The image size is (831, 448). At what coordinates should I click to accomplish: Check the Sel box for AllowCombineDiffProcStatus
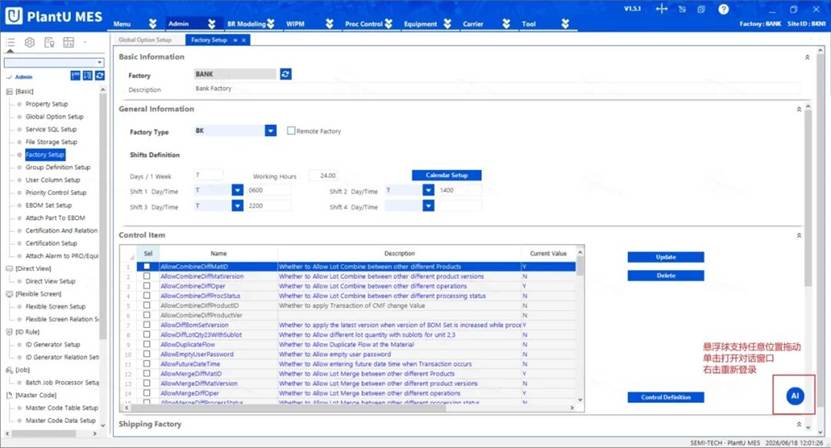point(147,296)
